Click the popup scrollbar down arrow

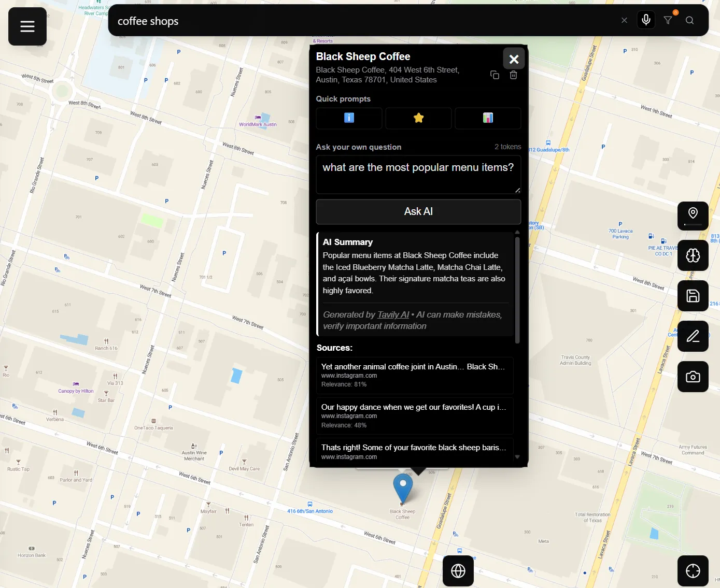pos(517,457)
